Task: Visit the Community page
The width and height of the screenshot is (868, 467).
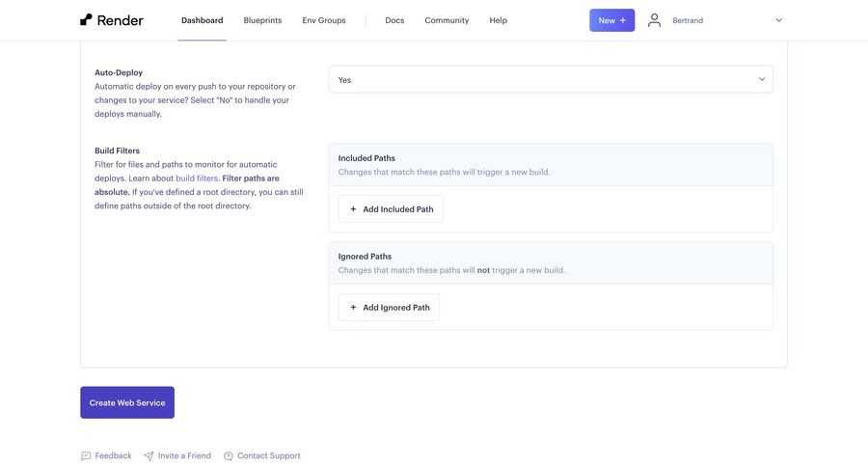Action: (447, 20)
